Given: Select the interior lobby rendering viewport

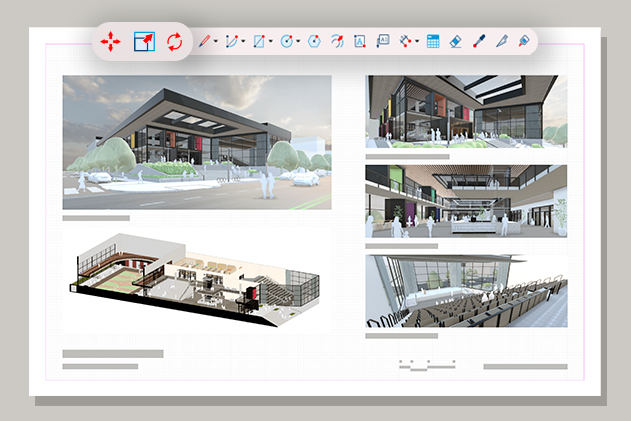Looking at the screenshot, I should click(466, 201).
